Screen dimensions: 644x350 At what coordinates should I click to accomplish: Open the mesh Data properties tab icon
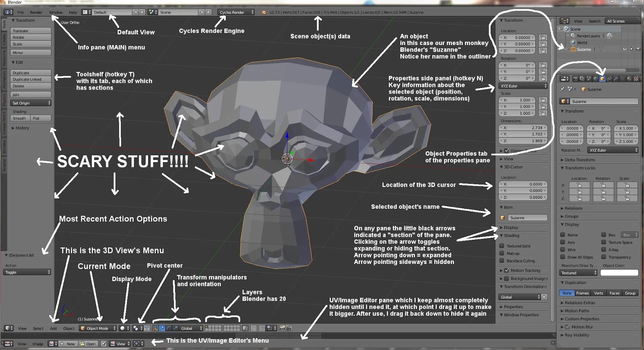pyautogui.click(x=622, y=78)
